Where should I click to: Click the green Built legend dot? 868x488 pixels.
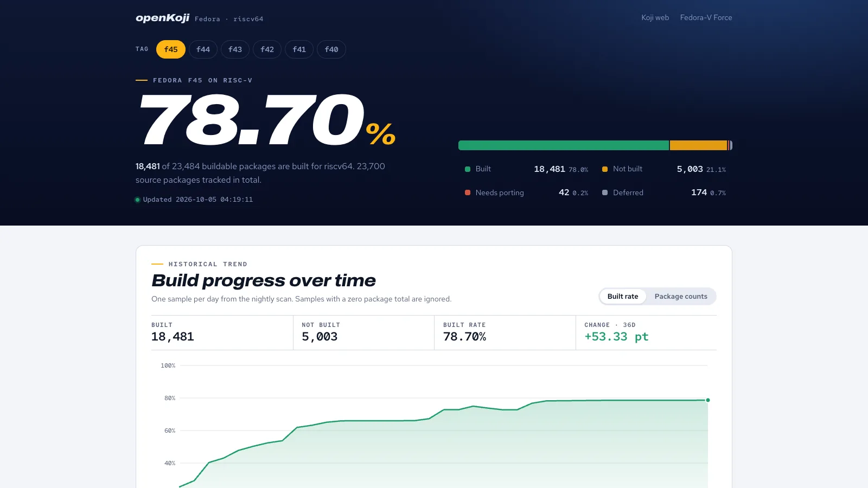tap(468, 169)
